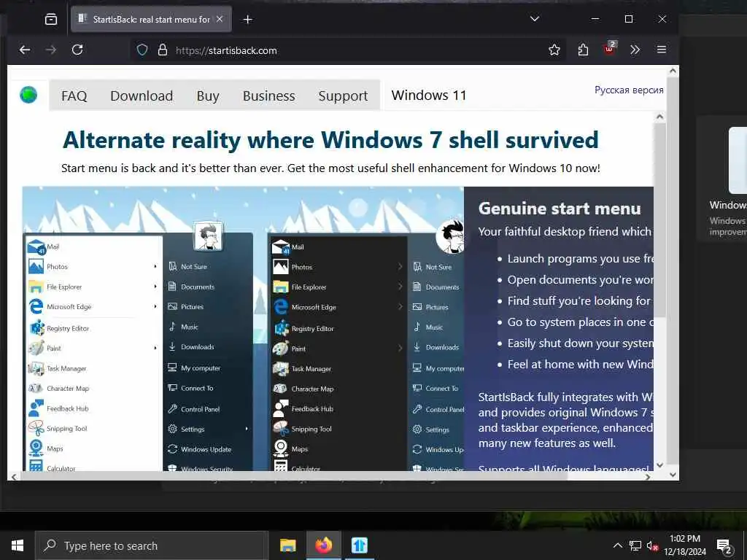Click the Alternate reality headline text
Viewport: 747px width, 560px height.
tap(330, 140)
